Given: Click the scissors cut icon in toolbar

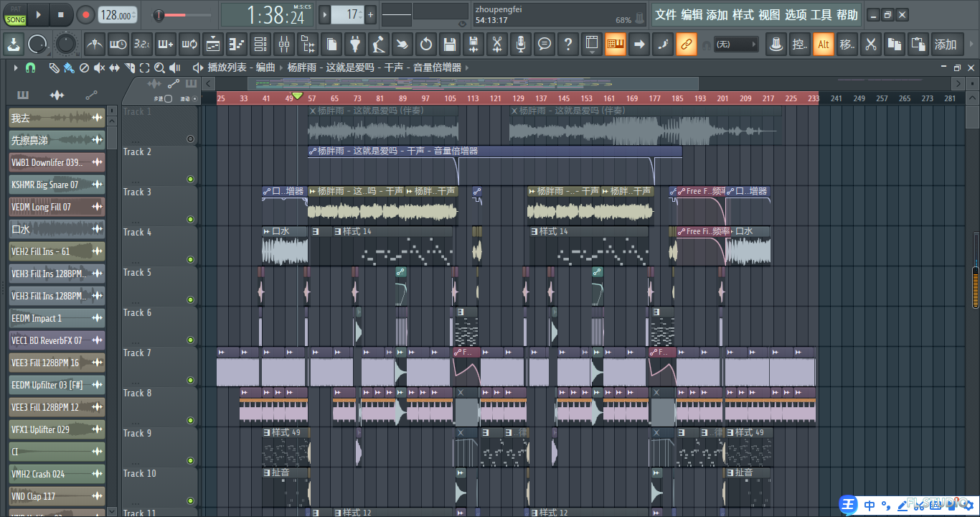Looking at the screenshot, I should 871,45.
